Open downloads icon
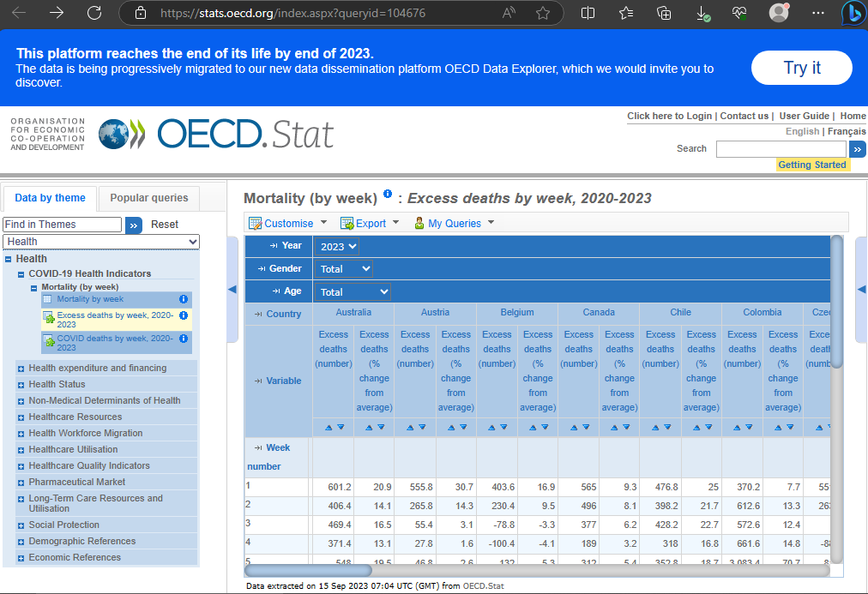The image size is (868, 594). pos(702,13)
